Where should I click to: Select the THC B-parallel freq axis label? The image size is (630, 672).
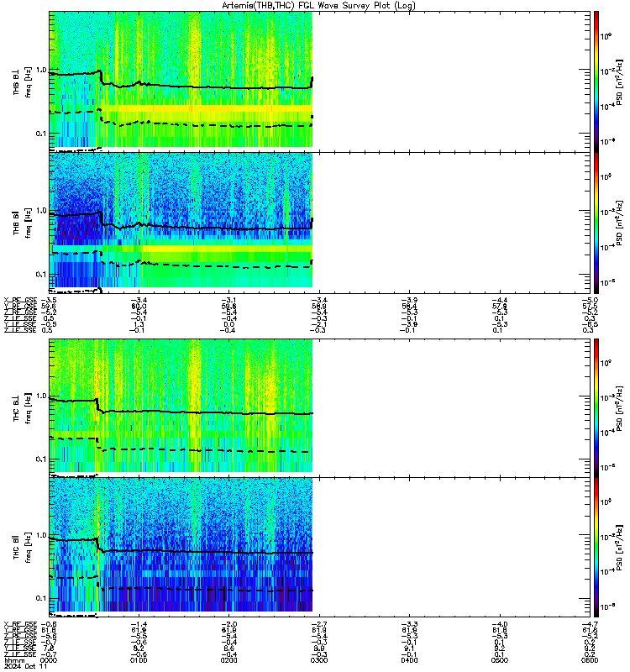coord(23,549)
